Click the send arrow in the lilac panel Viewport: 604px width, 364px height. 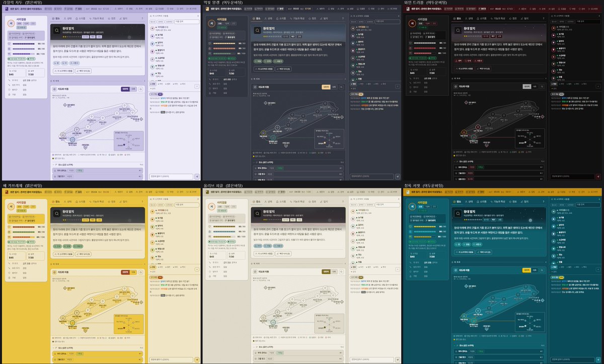click(x=196, y=176)
